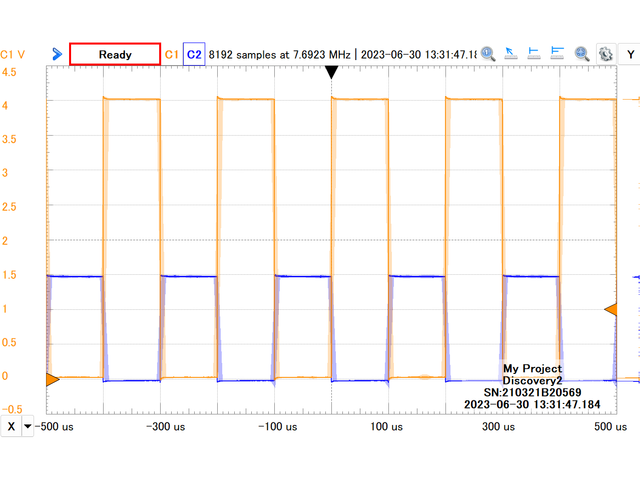640x480 pixels.
Task: Click the Discovery2 device name text
Action: point(532,381)
